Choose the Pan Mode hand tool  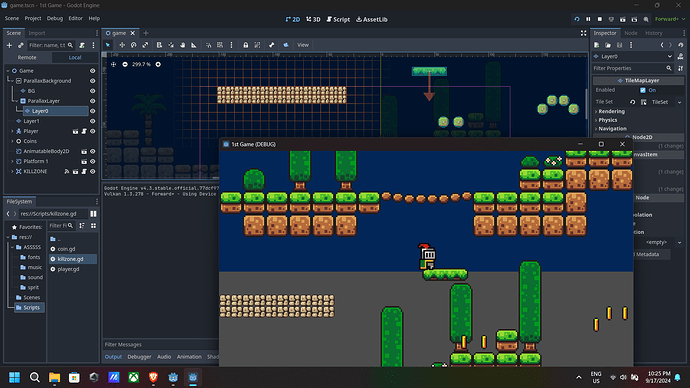point(182,45)
